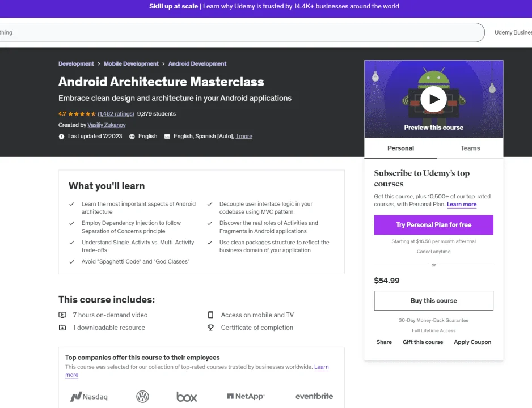Image resolution: width=532 pixels, height=408 pixels.
Task: Click the What you'll learn heading
Action: pyautogui.click(x=107, y=186)
